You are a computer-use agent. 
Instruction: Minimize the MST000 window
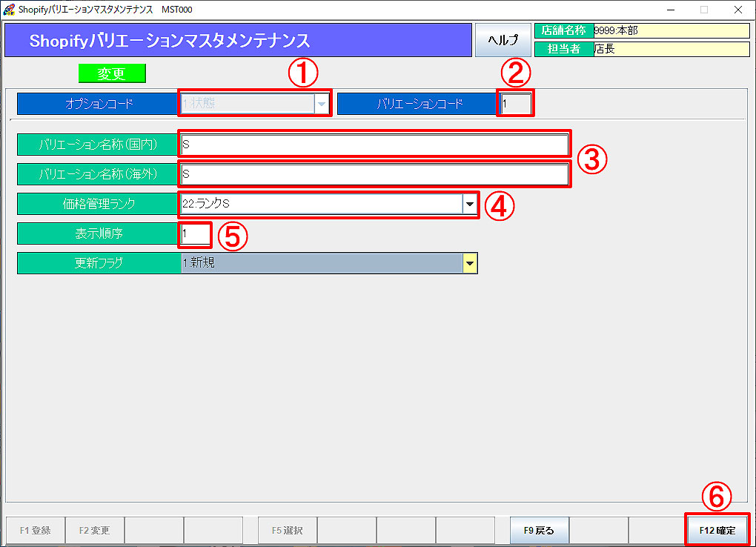[671, 10]
